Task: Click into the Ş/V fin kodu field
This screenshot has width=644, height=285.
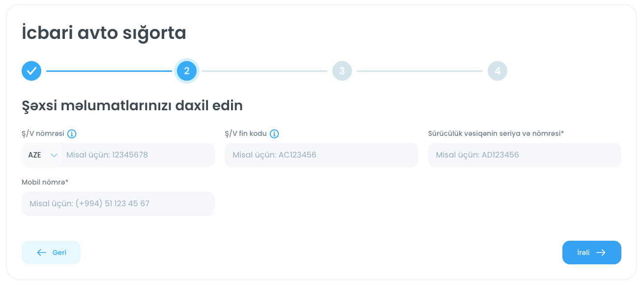Action: click(322, 155)
